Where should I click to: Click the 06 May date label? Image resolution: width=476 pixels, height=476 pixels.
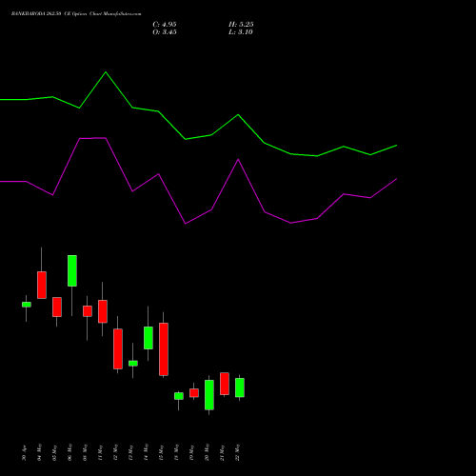coord(70,452)
